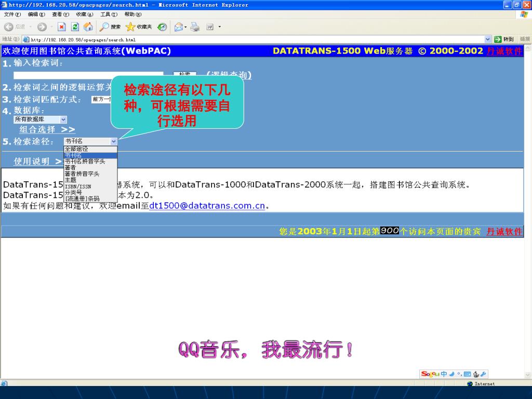Click the IE Back arrow icon
The image size is (532, 399).
[9, 27]
